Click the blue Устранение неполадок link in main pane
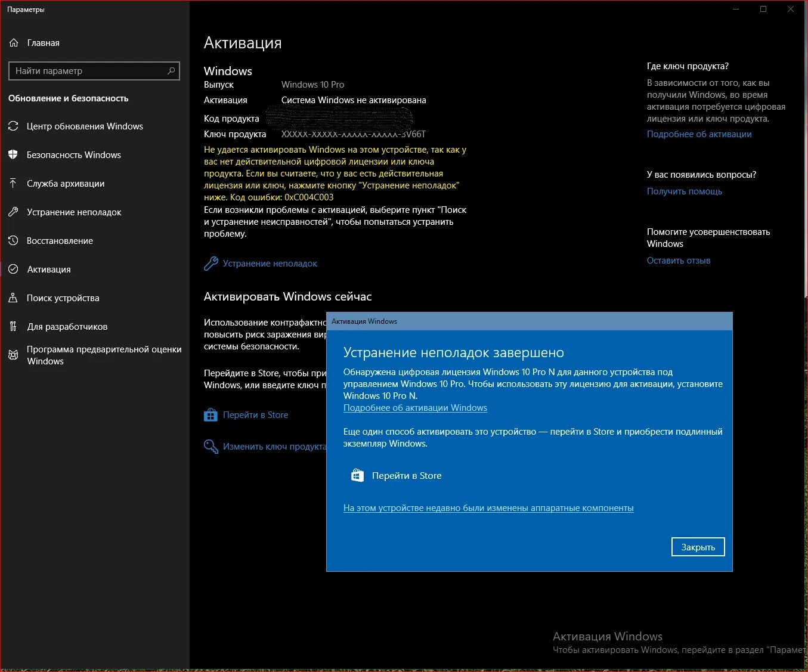Screen dimensions: 808x672 [x=270, y=264]
